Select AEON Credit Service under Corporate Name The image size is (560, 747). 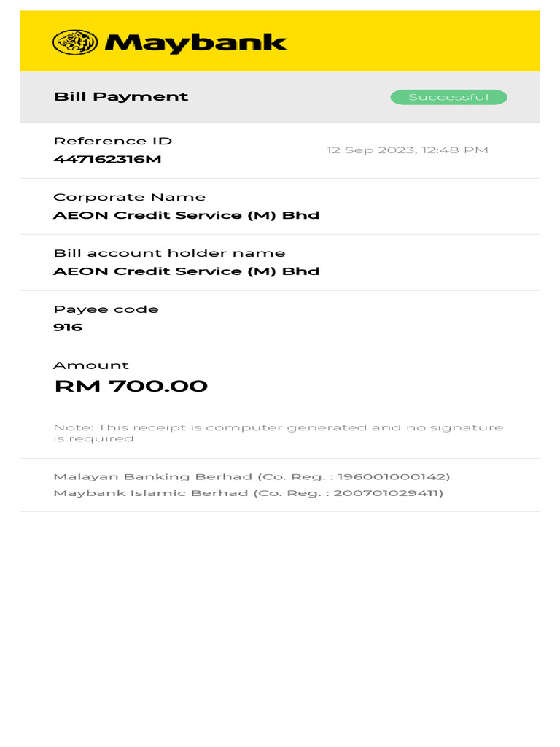click(x=186, y=215)
